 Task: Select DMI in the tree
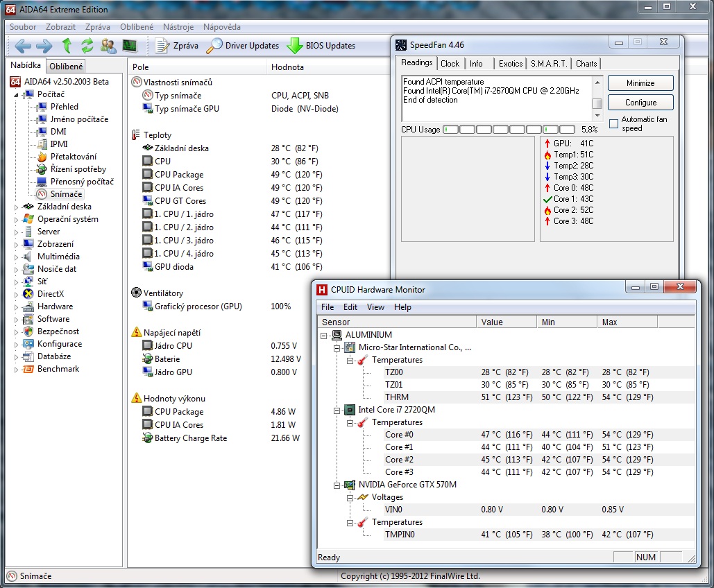point(58,132)
